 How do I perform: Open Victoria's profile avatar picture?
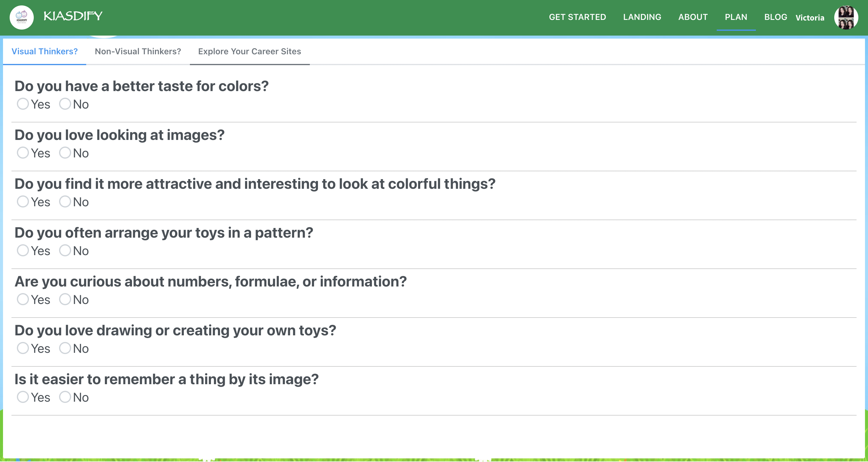point(846,17)
